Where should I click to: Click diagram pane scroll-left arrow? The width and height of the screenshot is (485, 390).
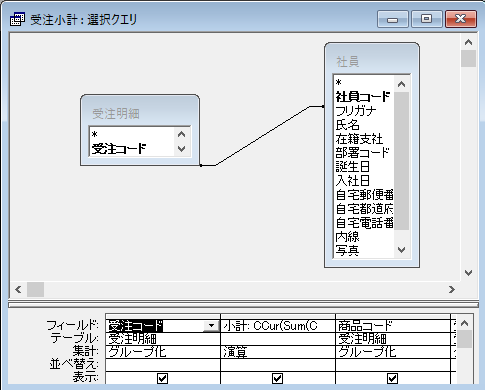point(18,289)
